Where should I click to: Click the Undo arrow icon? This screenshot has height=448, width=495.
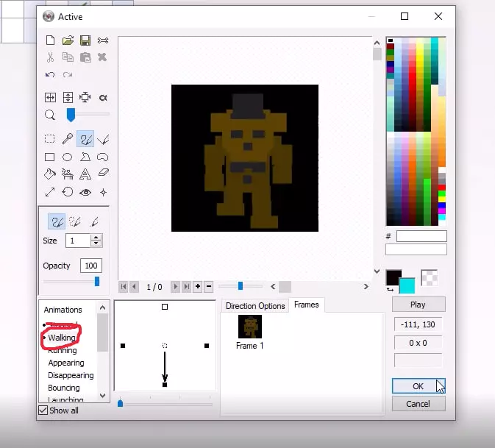tap(50, 74)
